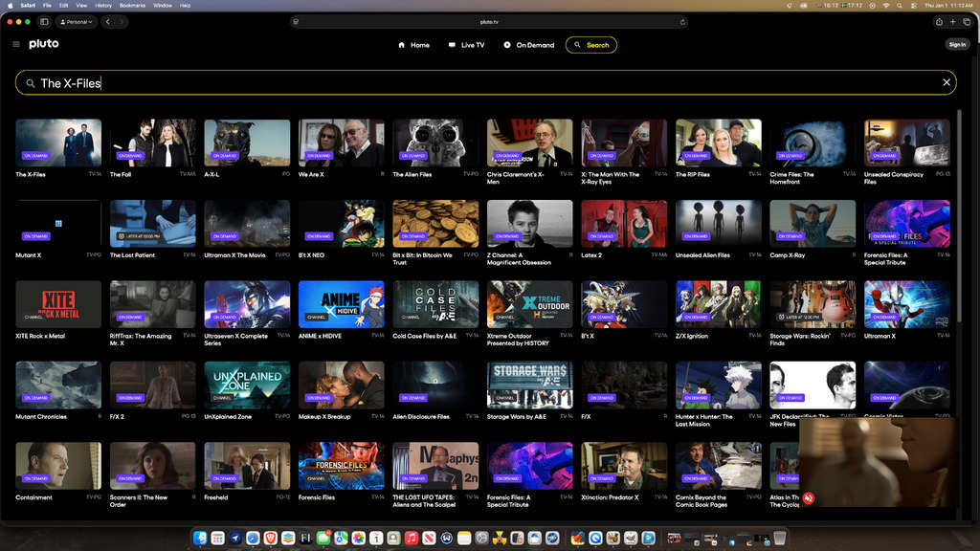The image size is (980, 551).
Task: Open The X-Files show thumbnail
Action: 58,143
